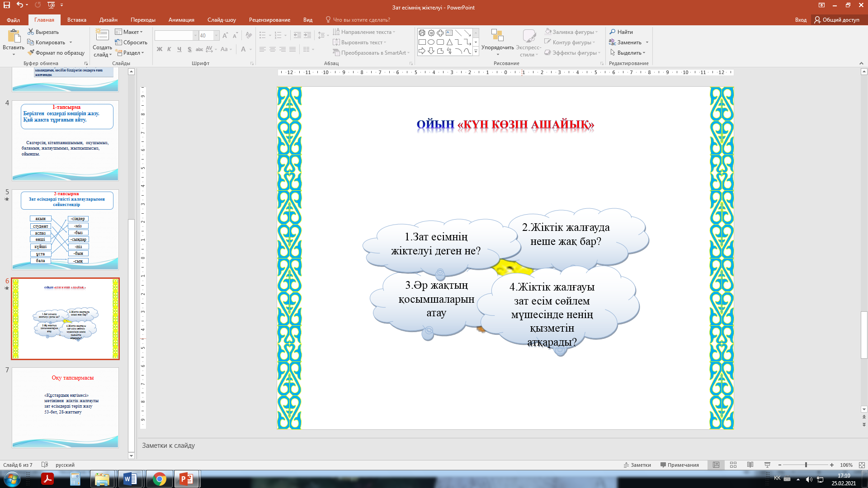Select slide 5 thumbnail in panel
This screenshot has height=488, width=868.
65,230
